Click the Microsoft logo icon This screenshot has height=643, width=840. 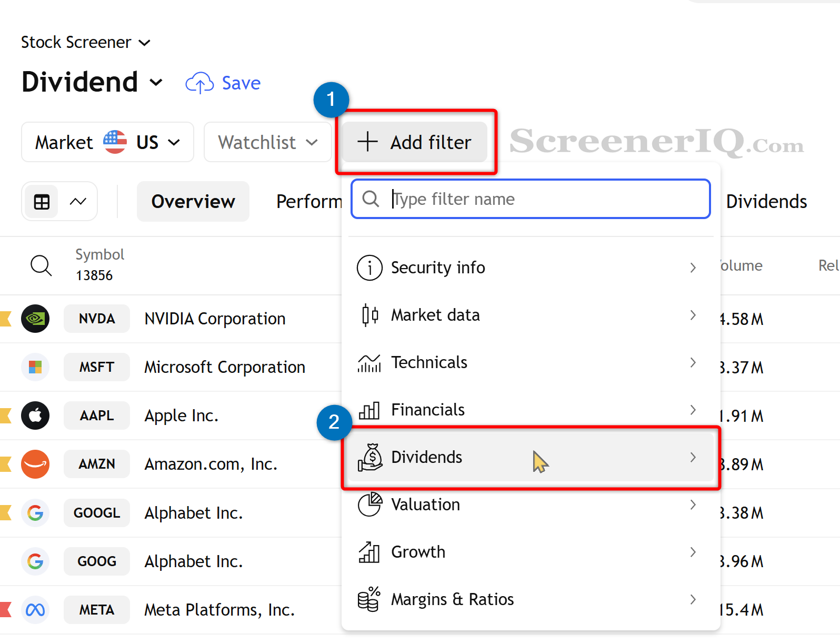[x=35, y=367]
